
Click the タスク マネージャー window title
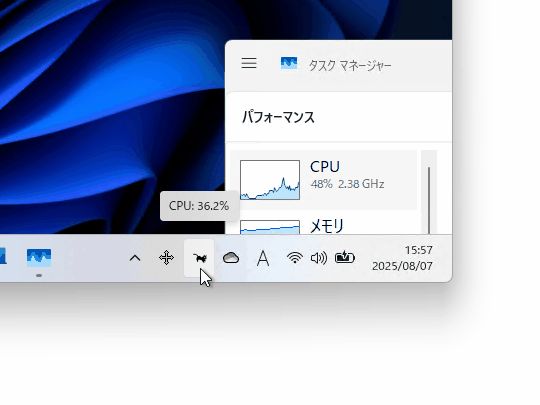point(350,65)
